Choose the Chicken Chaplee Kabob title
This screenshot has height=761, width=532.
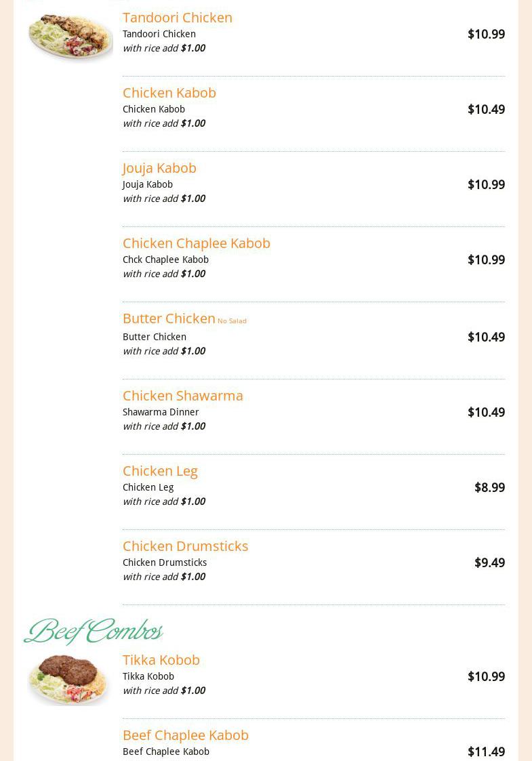(196, 243)
